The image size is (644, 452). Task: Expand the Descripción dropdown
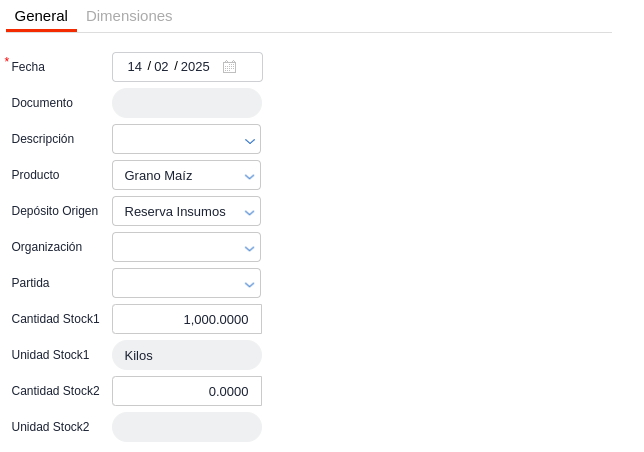click(x=249, y=140)
